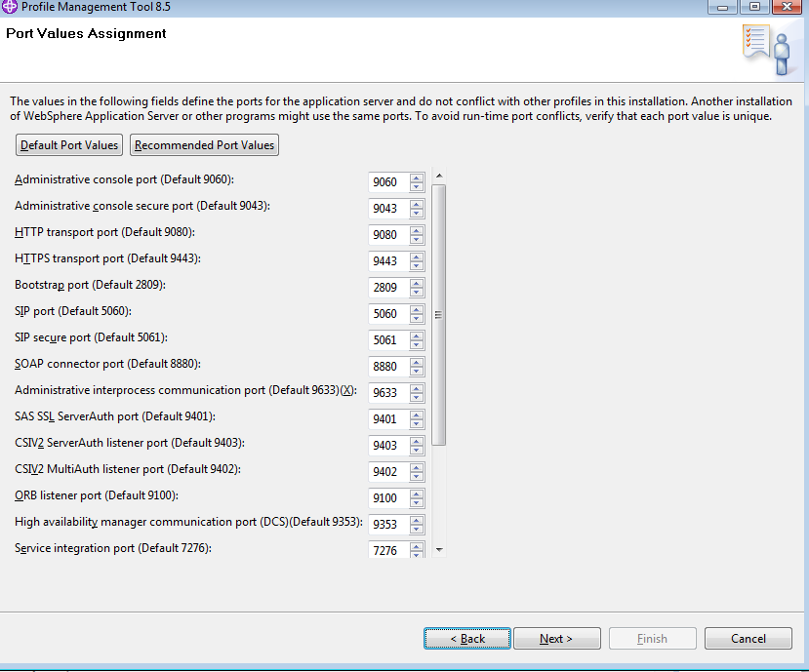
Task: Raise the HTTP transport port value
Action: (x=417, y=230)
